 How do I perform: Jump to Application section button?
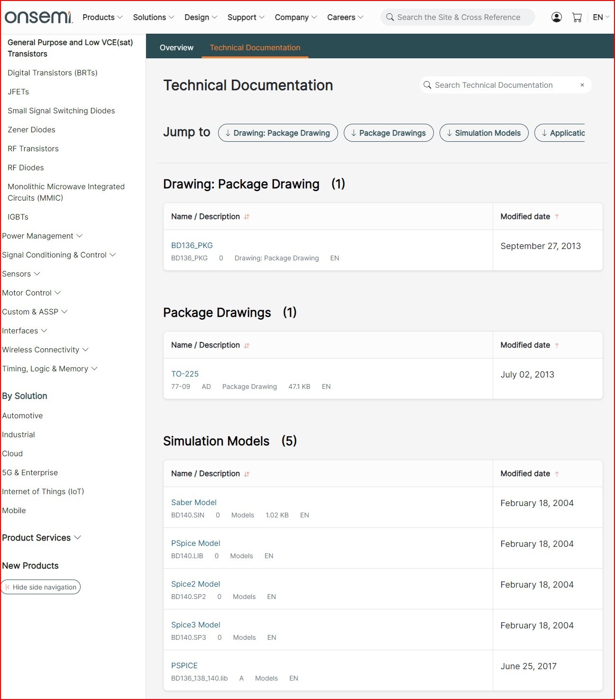[x=560, y=133]
